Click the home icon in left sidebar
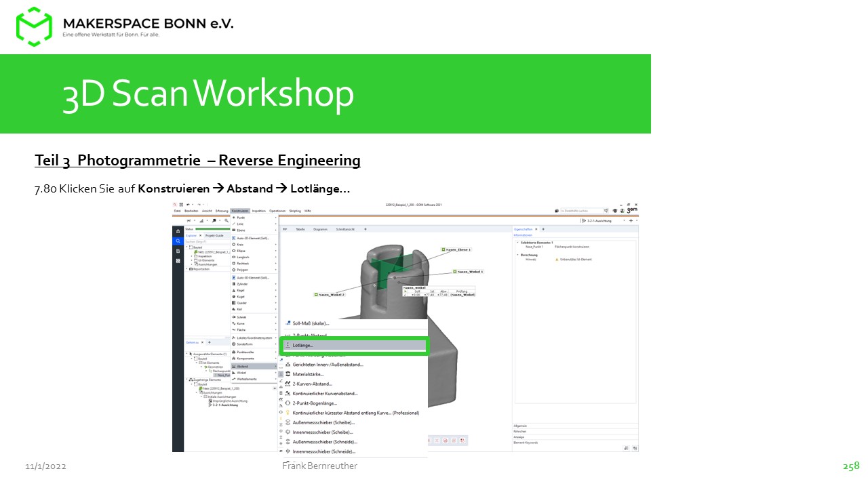Screen dimensions: 868x488 pyautogui.click(x=178, y=231)
